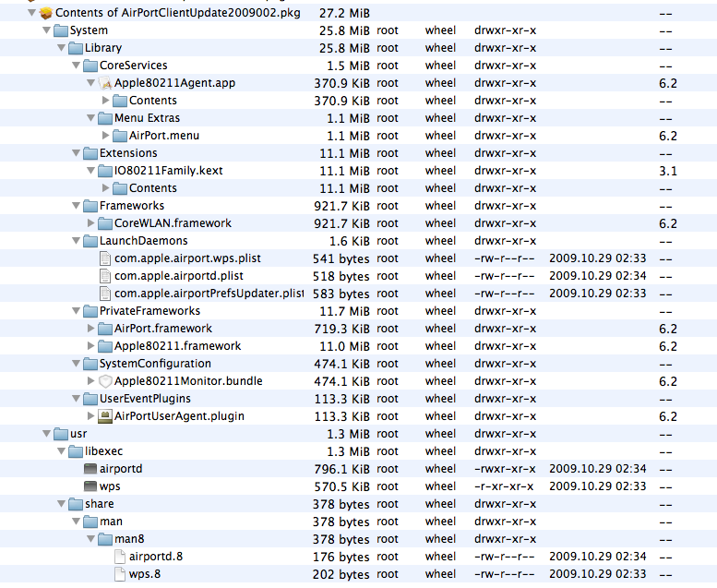This screenshot has width=717, height=588.
Task: Click the 6.2 version of Apple80211Agent.app
Action: pos(668,83)
